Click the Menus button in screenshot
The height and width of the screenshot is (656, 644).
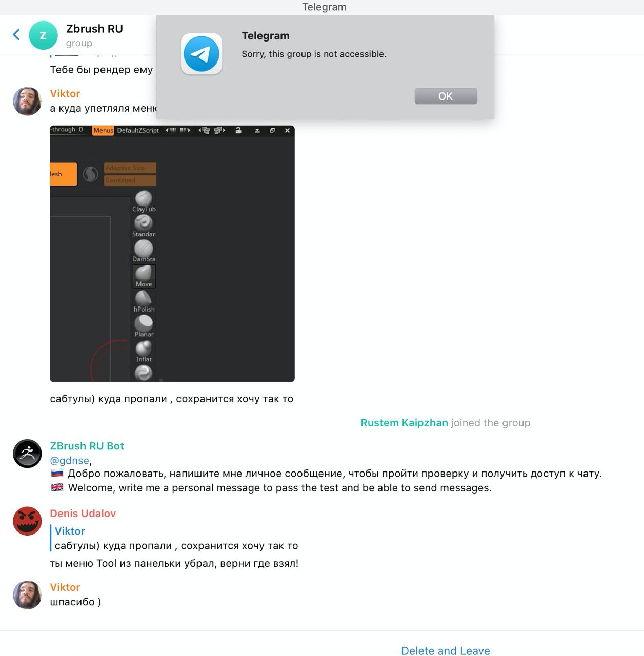click(x=103, y=130)
